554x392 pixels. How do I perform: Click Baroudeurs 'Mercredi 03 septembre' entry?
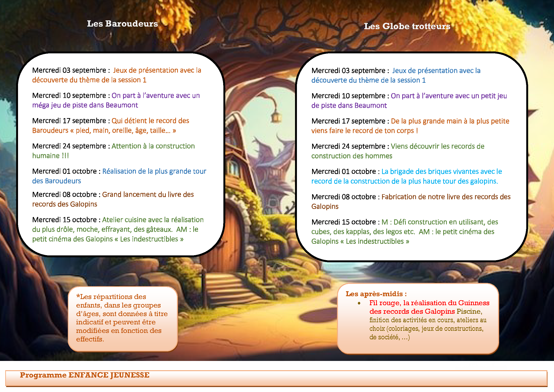(71, 70)
